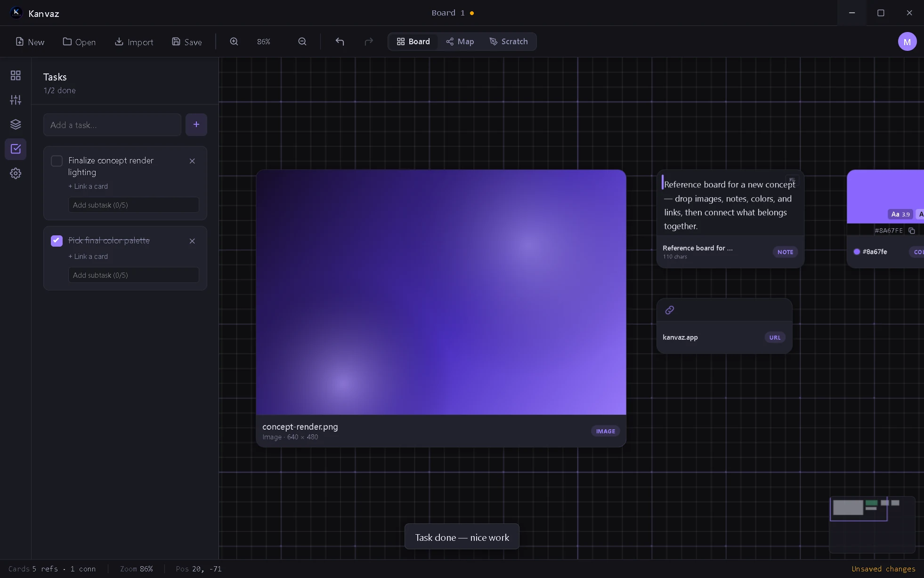924x578 pixels.
Task: Open settings gear in sidebar
Action: coord(16,173)
